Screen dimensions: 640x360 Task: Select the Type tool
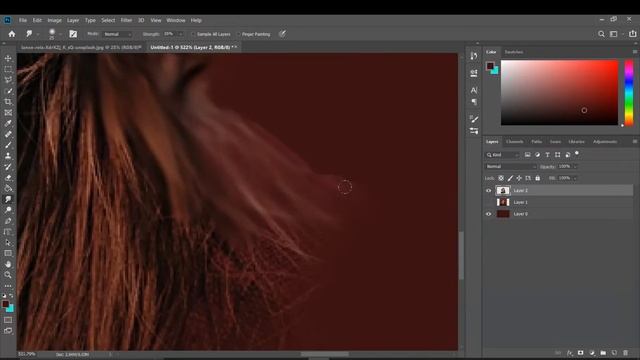pos(8,232)
